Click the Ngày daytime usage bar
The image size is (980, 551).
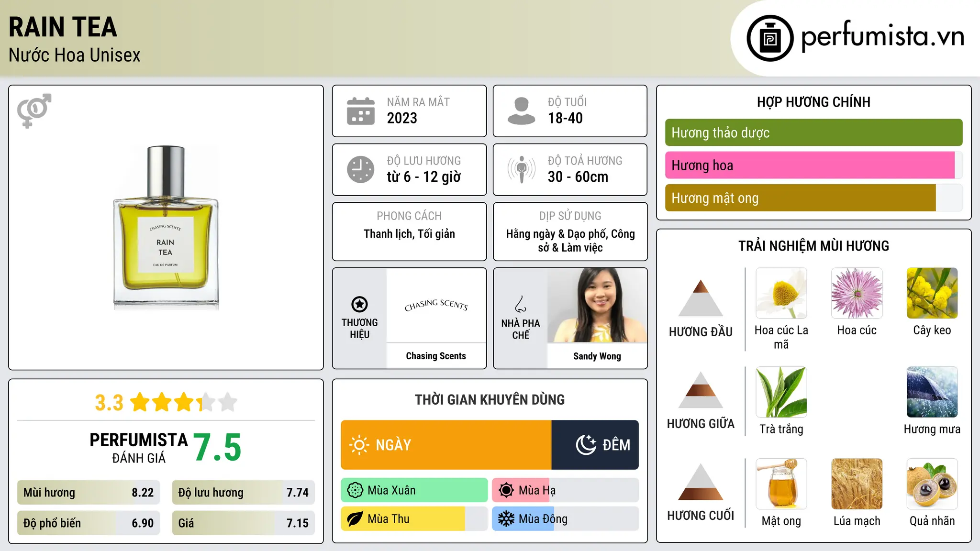point(446,445)
